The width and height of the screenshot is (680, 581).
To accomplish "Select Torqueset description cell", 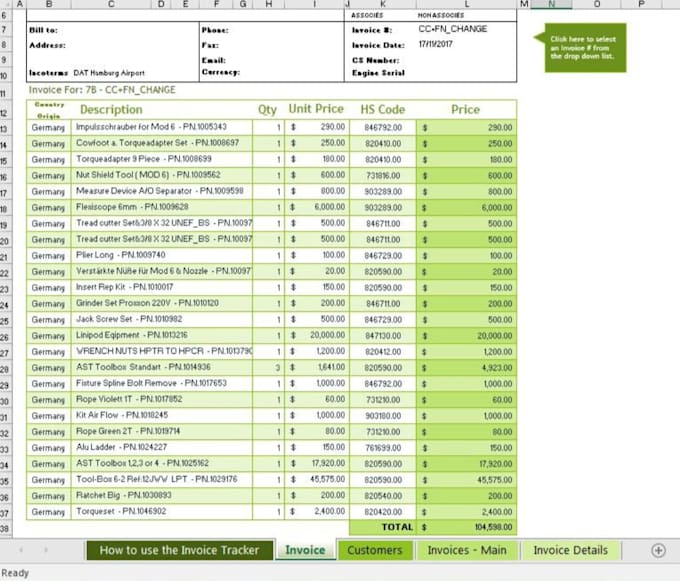I will tap(161, 512).
